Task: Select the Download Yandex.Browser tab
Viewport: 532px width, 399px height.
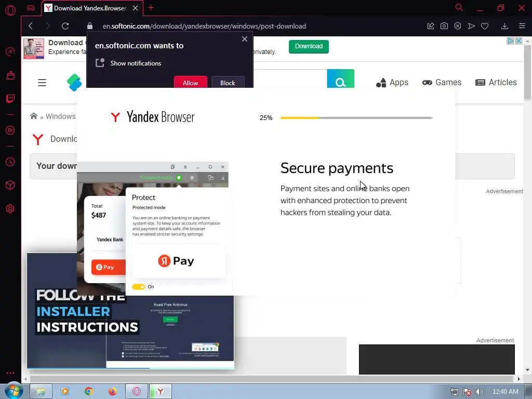Action: click(92, 8)
